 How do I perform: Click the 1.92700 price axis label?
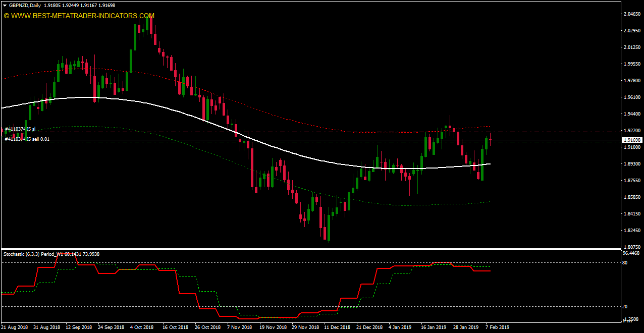(x=632, y=131)
